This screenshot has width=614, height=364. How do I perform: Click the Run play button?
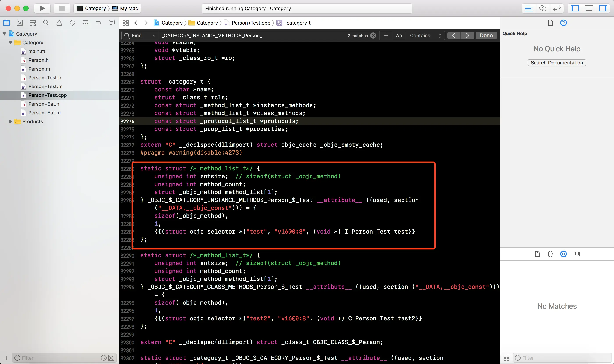42,8
